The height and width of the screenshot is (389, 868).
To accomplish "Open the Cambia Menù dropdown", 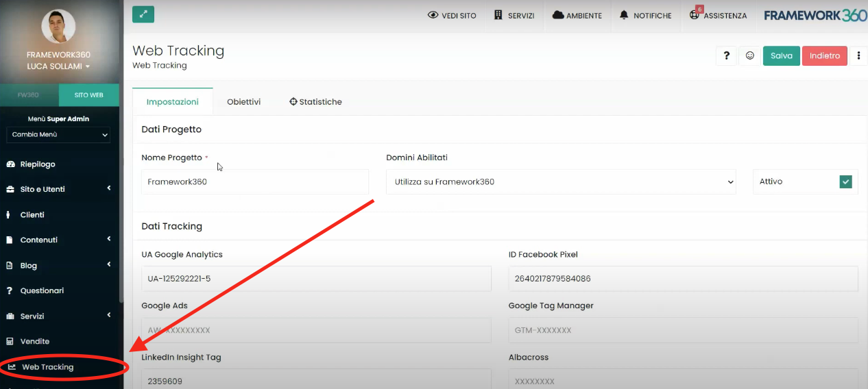I will pos(58,135).
